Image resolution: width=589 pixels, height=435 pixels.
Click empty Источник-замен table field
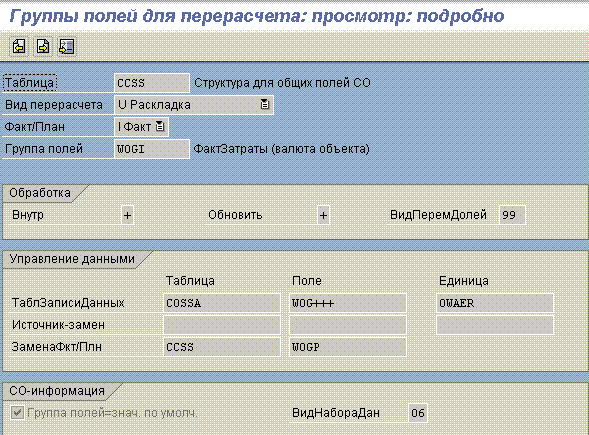click(x=222, y=325)
